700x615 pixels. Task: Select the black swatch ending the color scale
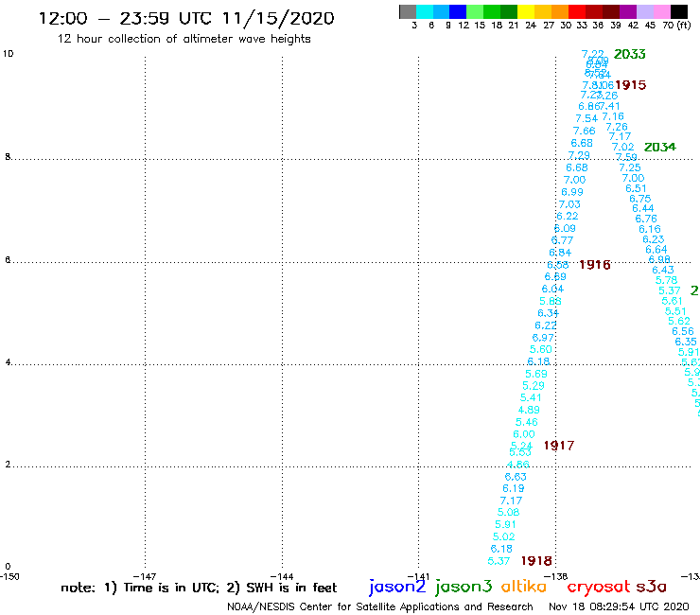point(678,11)
